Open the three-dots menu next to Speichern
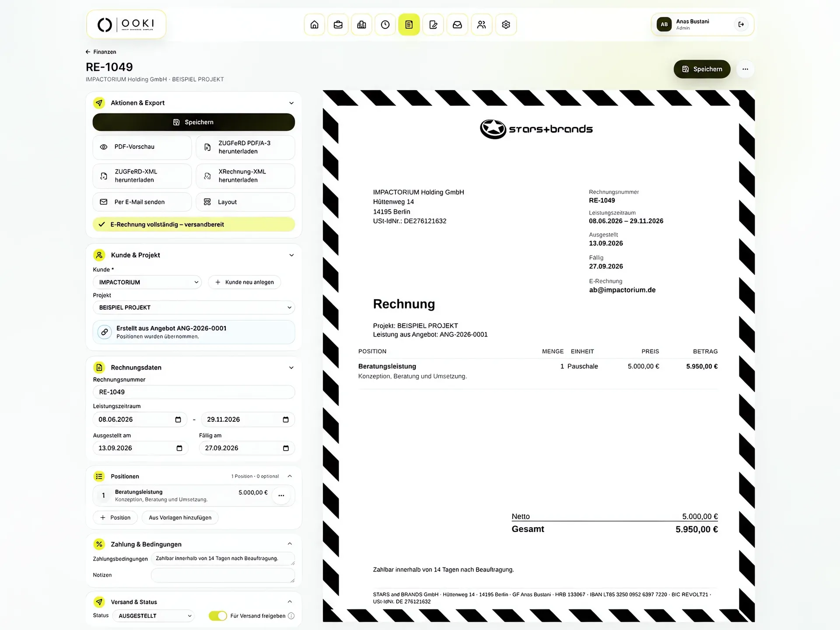Screen dimensions: 840x630 (745, 69)
